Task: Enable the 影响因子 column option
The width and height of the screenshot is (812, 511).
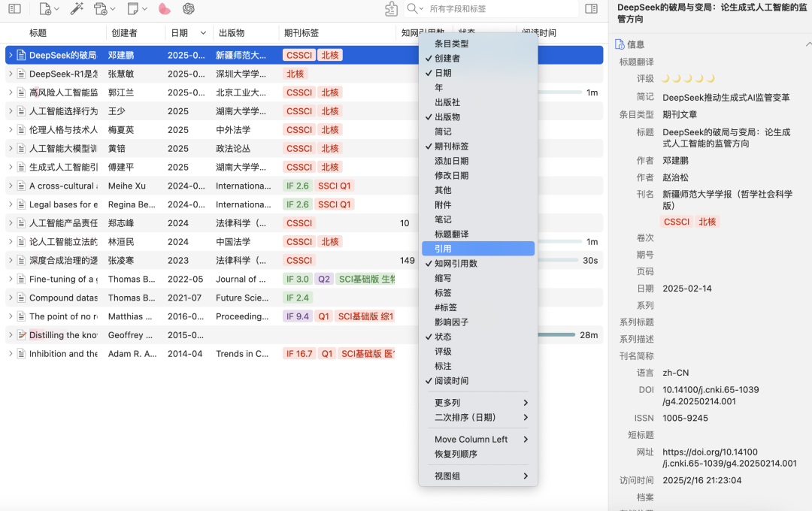Action: [478, 322]
